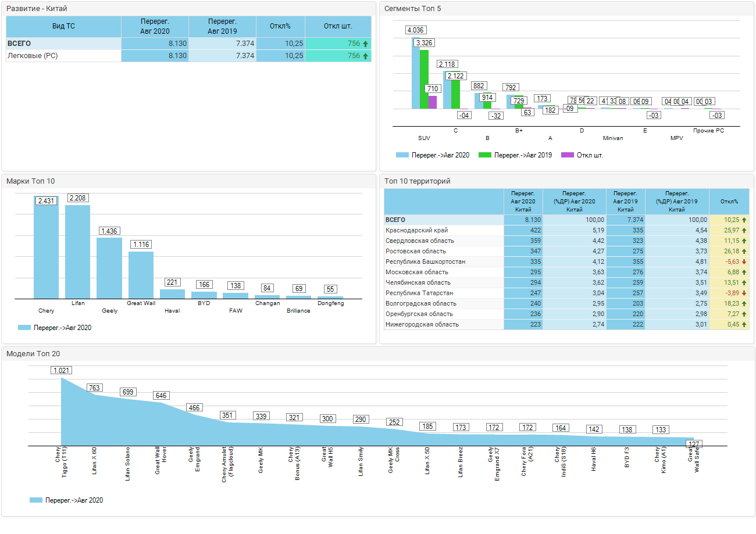Click Haval axis label in Марки chart
Image resolution: width=756 pixels, height=534 pixels.
(172, 311)
